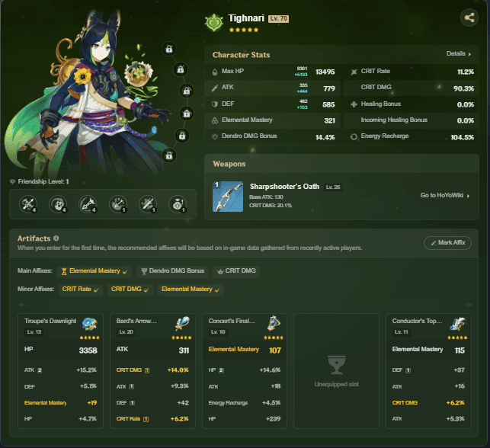The image size is (490, 448).
Task: Toggle the CRIT Rate minor affix
Action: coord(81,290)
